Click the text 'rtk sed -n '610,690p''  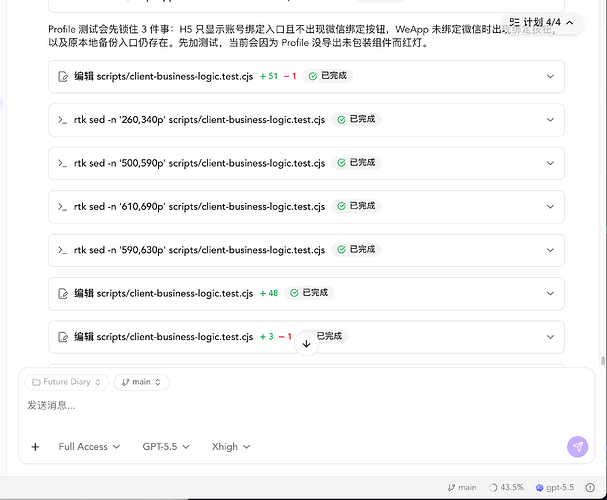click(120, 207)
